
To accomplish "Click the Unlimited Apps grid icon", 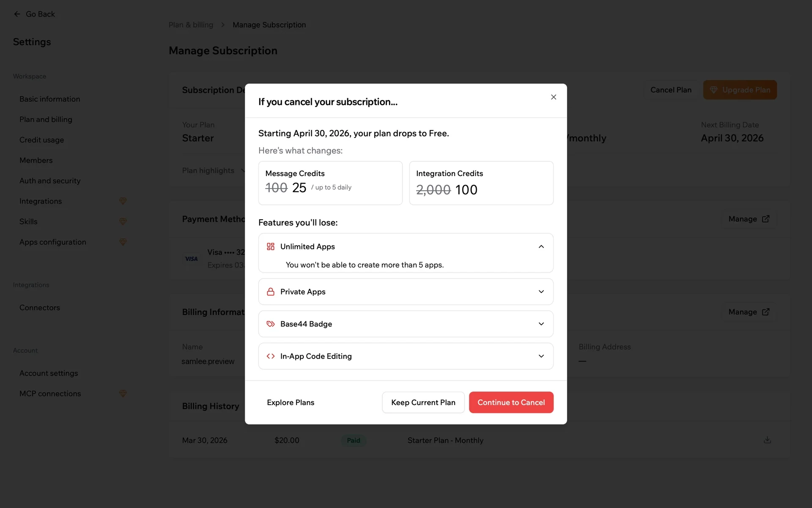I will pos(271,246).
